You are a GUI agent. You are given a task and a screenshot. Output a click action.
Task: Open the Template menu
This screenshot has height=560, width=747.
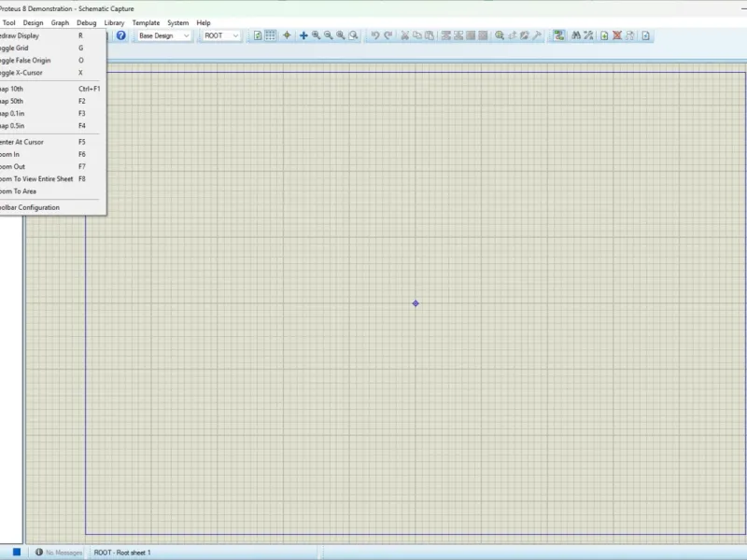point(146,22)
